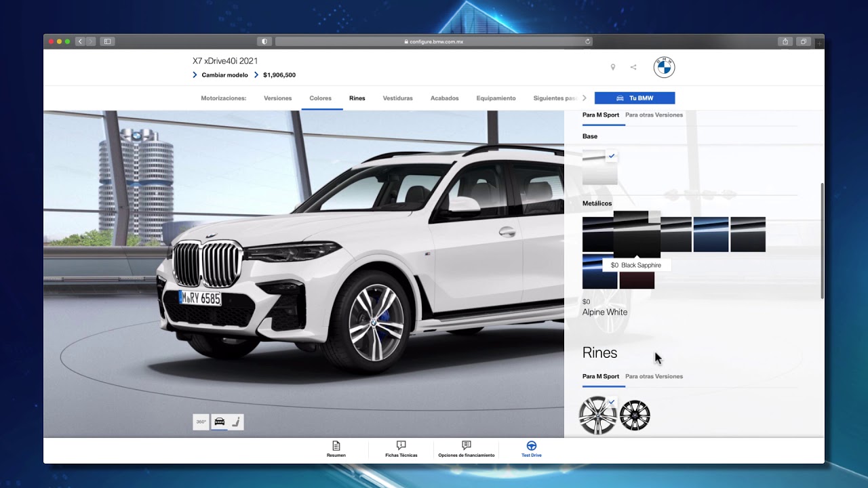The height and width of the screenshot is (488, 868).
Task: Select Para M Sport under Rines
Action: point(601,377)
